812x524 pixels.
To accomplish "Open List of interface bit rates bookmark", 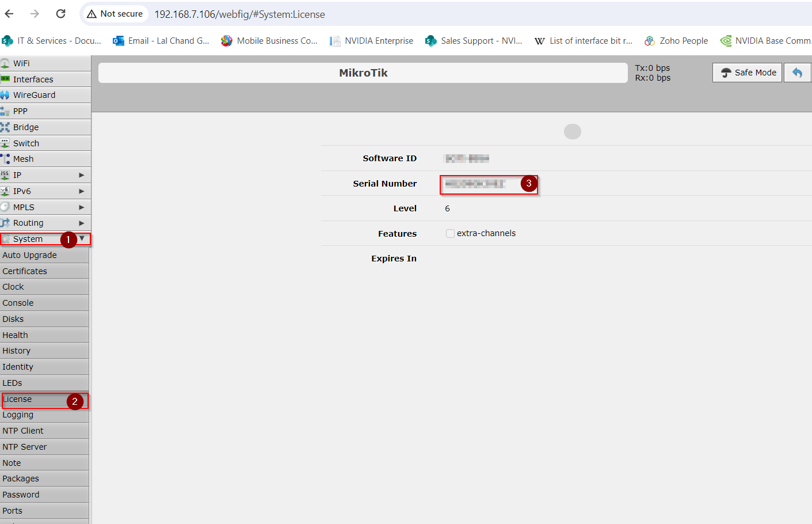I will [584, 41].
